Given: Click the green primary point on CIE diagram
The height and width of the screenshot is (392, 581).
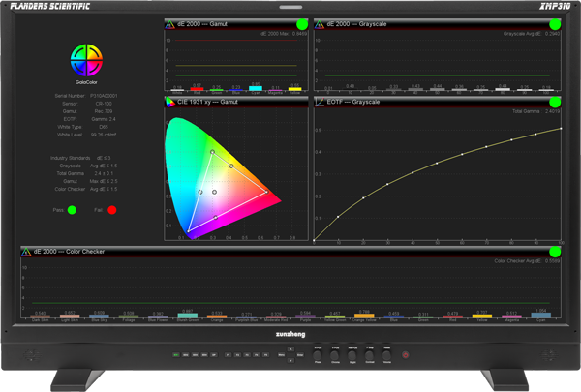Looking at the screenshot, I should (x=212, y=152).
